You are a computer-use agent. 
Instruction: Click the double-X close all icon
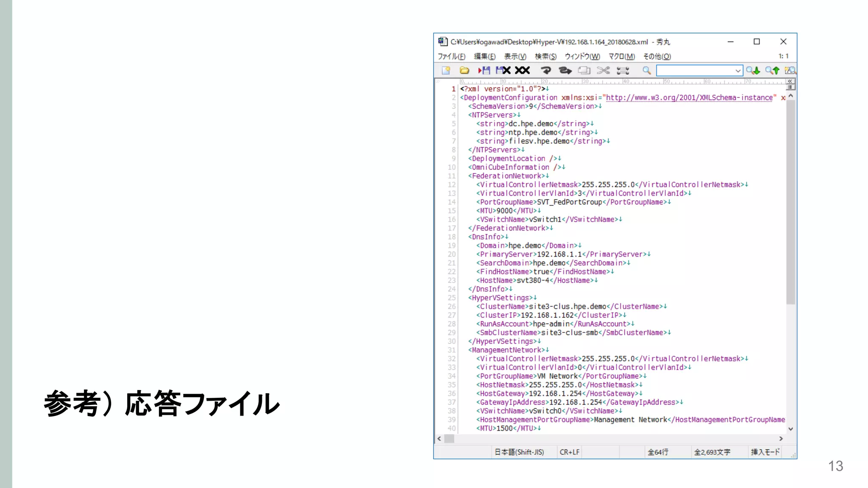click(523, 71)
